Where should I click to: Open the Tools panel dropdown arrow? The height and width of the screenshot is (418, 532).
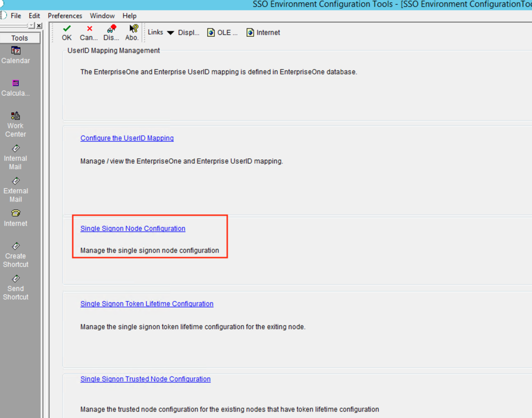pyautogui.click(x=31, y=25)
